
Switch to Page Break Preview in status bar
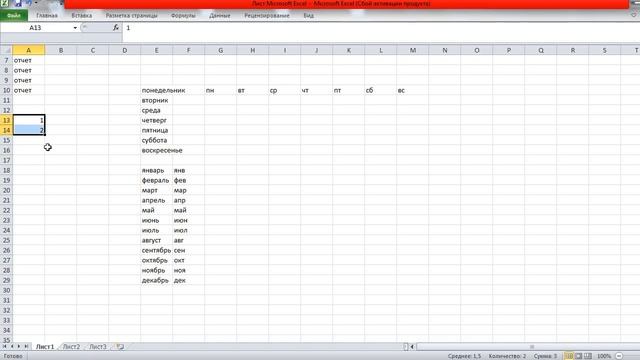click(x=588, y=356)
